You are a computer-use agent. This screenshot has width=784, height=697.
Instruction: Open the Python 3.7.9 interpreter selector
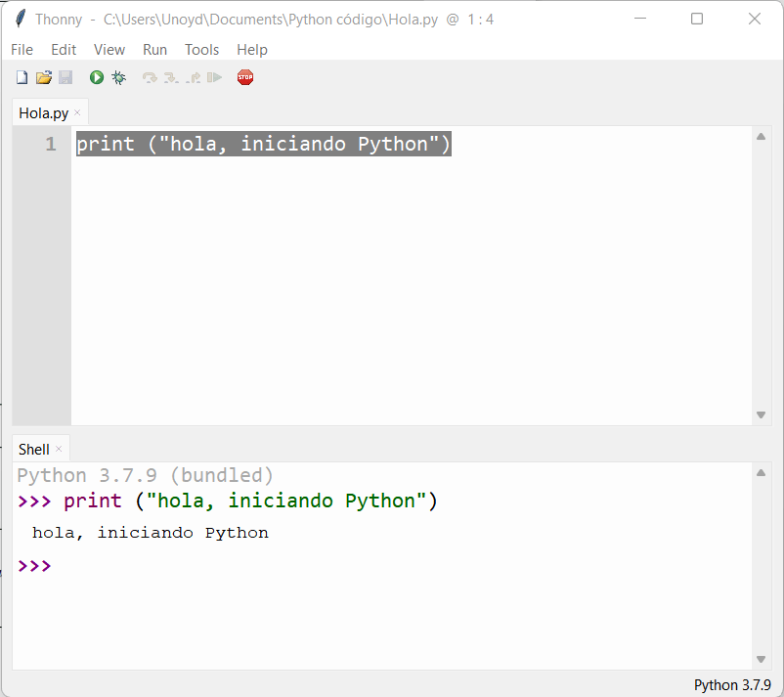click(732, 685)
